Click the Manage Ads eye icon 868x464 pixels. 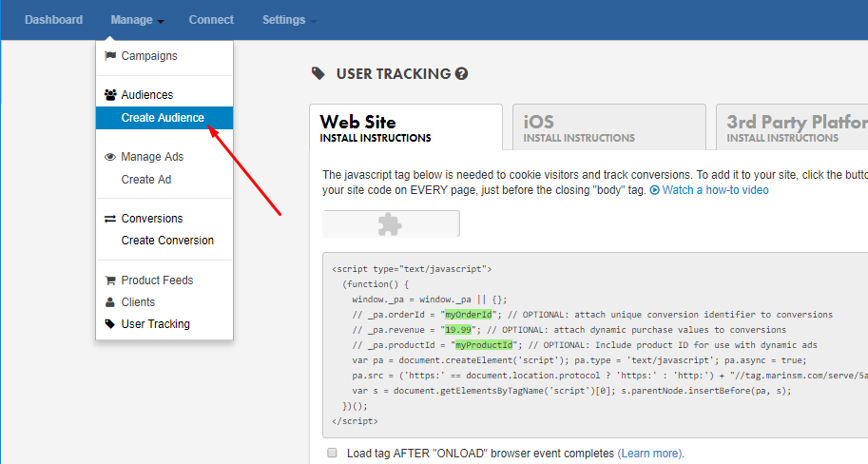(110, 157)
